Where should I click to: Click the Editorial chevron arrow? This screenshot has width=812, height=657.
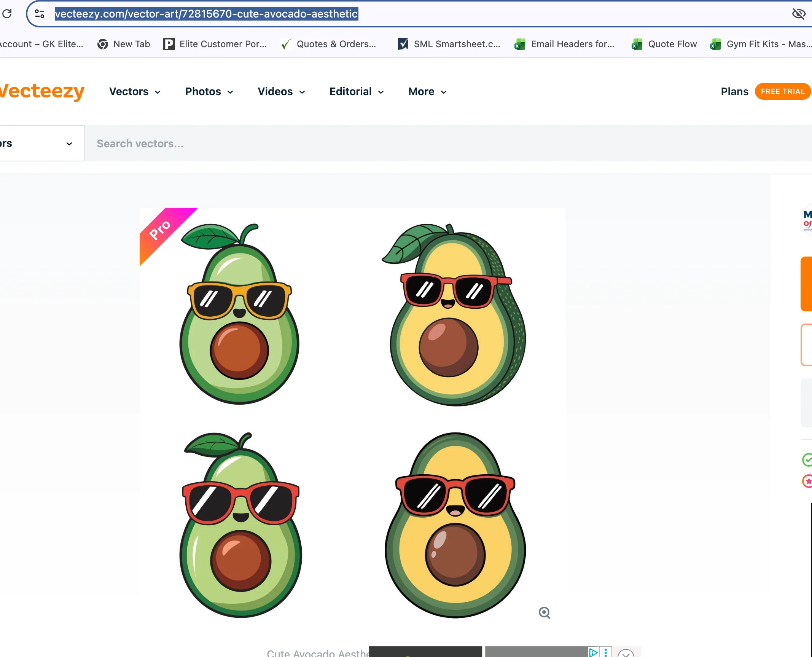point(381,92)
